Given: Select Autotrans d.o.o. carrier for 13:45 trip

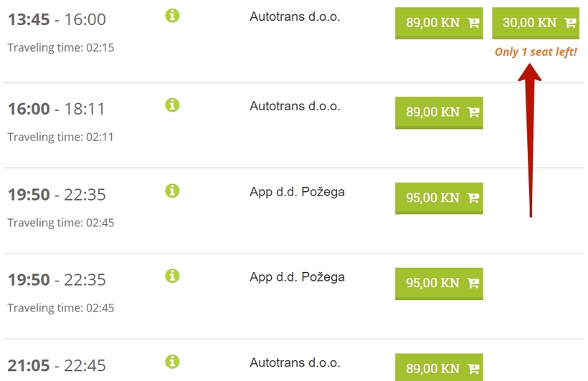Looking at the screenshot, I should click(x=295, y=16).
